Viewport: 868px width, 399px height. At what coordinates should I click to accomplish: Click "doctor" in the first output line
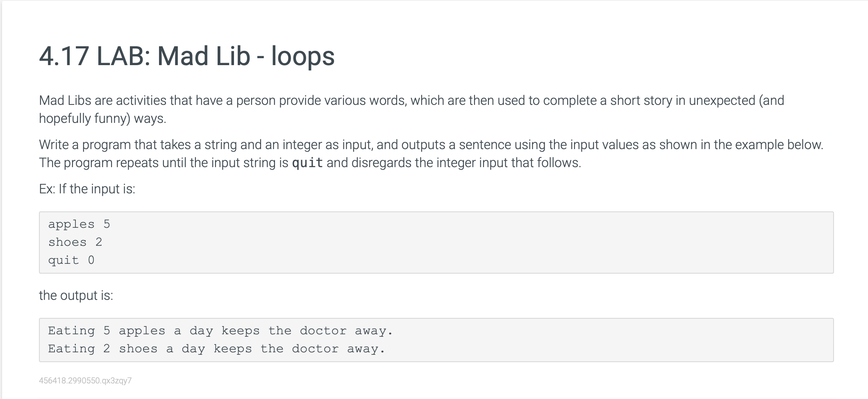(x=323, y=331)
